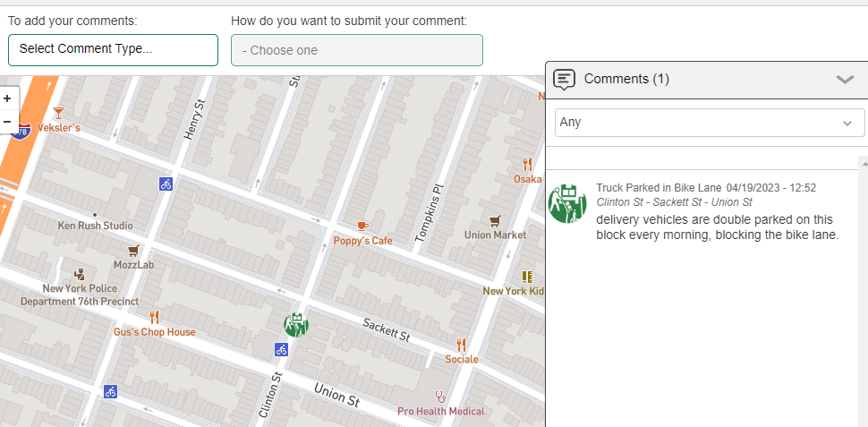
Task: Open the Select Comment Type dropdown
Action: [113, 50]
